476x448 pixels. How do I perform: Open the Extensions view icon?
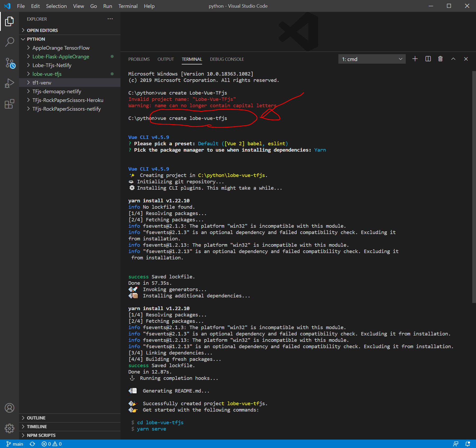tap(10, 104)
